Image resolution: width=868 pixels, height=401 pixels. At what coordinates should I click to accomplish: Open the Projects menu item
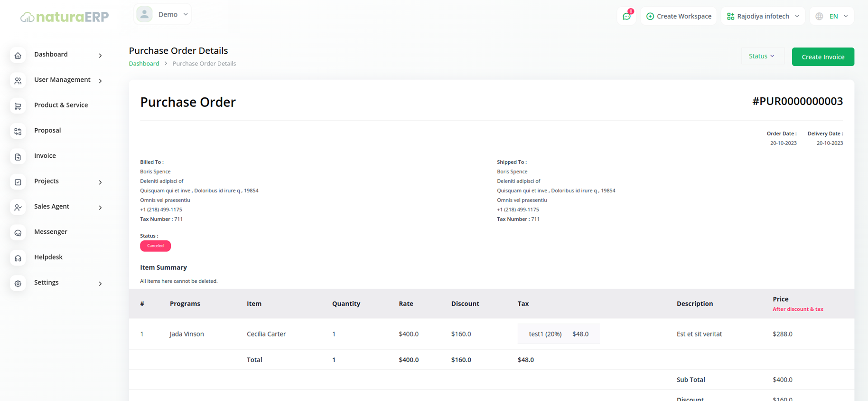47,181
